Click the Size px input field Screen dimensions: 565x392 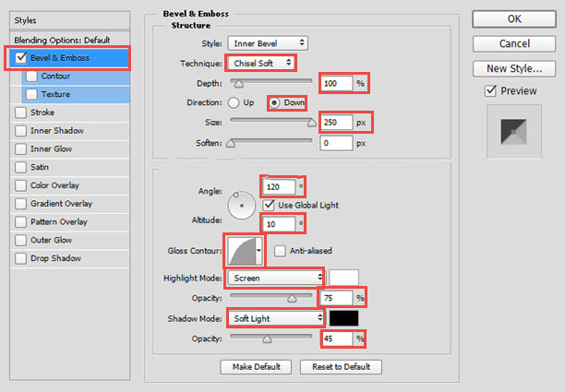[x=336, y=123]
